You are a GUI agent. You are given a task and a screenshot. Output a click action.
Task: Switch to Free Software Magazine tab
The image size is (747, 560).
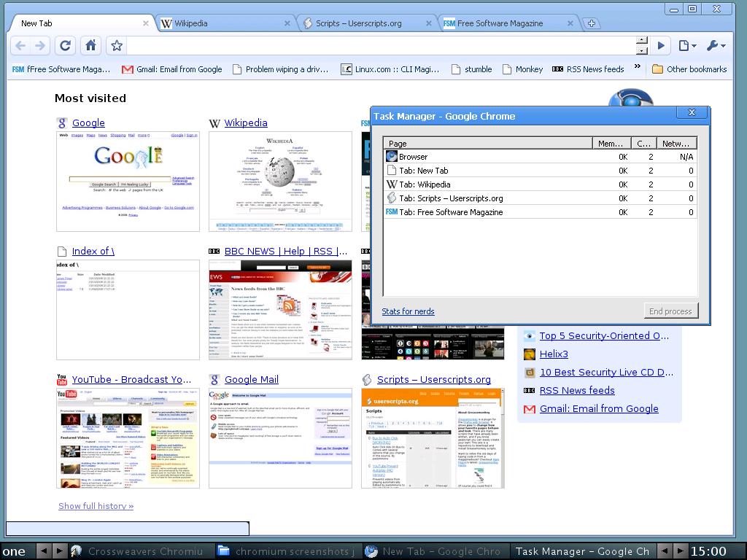507,23
